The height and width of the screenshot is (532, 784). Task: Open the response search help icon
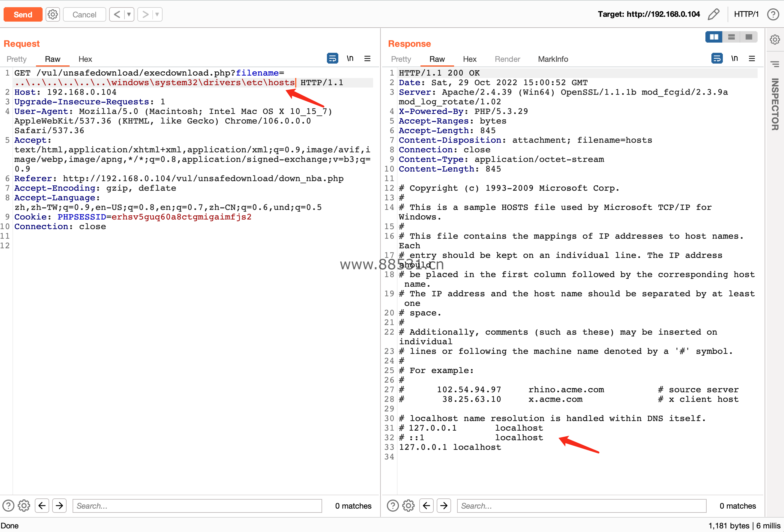click(392, 505)
